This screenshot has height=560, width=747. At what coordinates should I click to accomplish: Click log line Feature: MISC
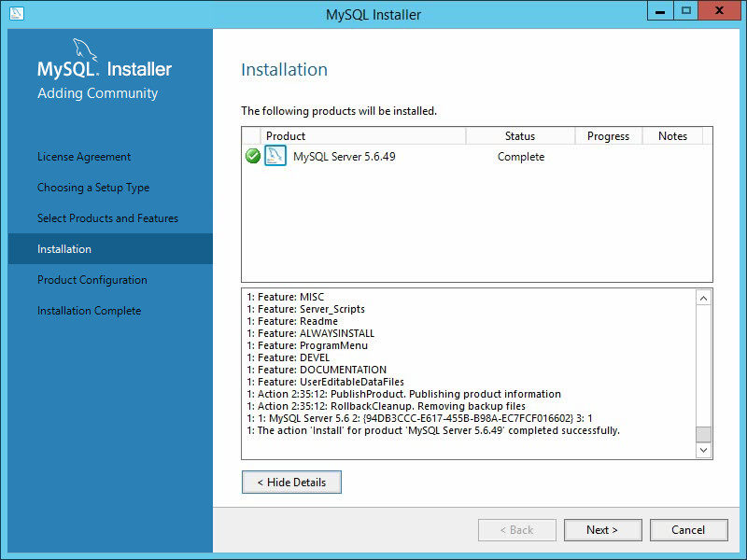click(286, 297)
